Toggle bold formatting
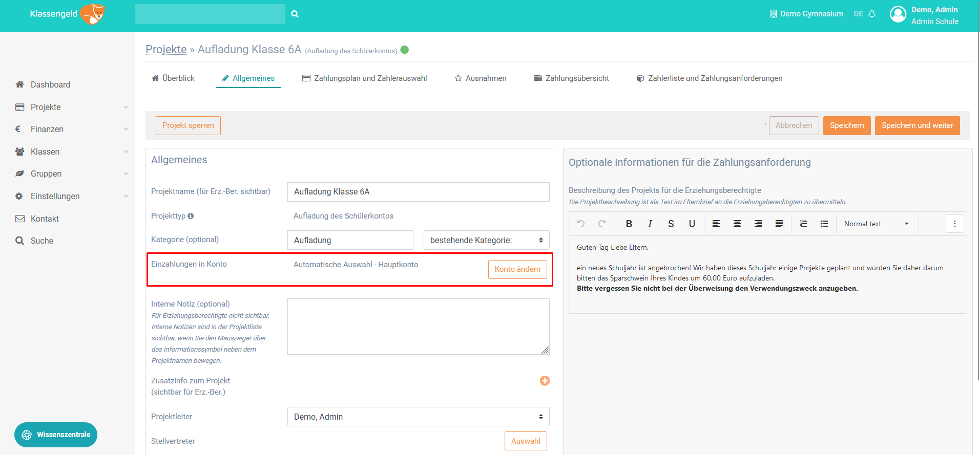Image resolution: width=980 pixels, height=455 pixels. pos(629,224)
